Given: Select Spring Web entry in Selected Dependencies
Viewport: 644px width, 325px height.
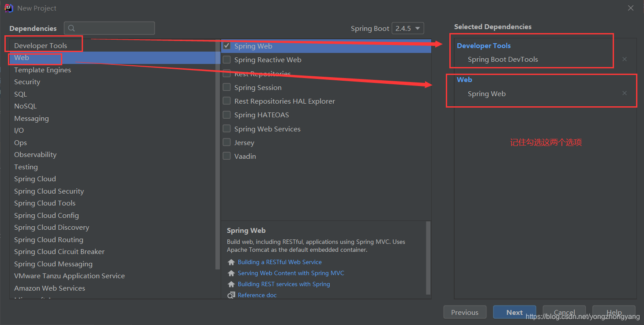Looking at the screenshot, I should click(x=487, y=93).
